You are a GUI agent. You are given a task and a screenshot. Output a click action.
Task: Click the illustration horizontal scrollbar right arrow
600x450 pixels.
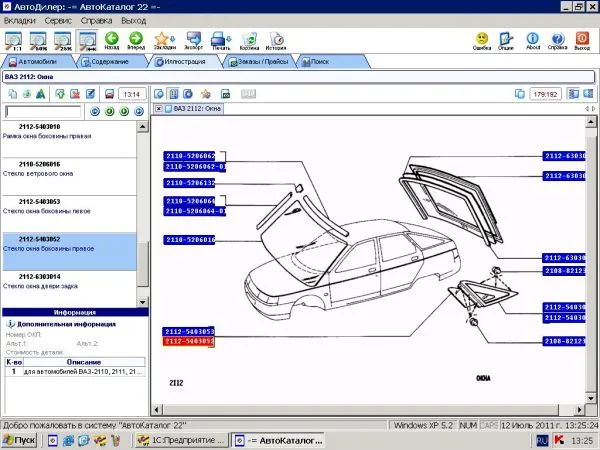579,410
